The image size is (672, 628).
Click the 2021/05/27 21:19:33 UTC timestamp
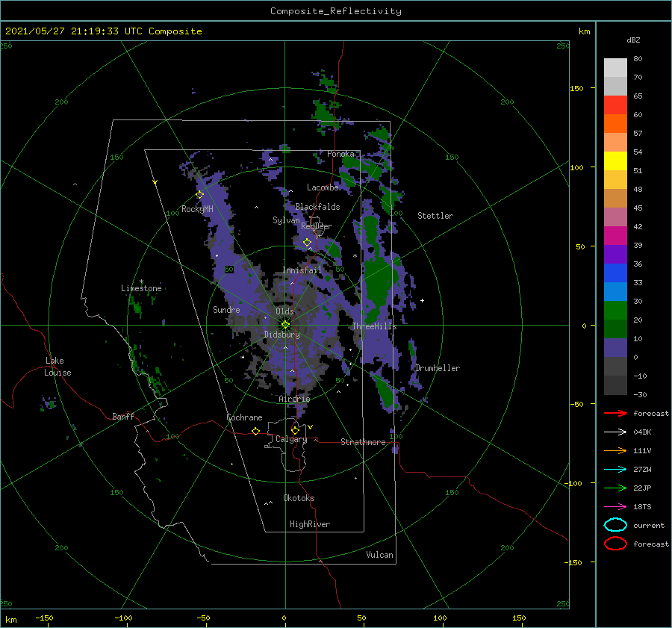pyautogui.click(x=75, y=31)
